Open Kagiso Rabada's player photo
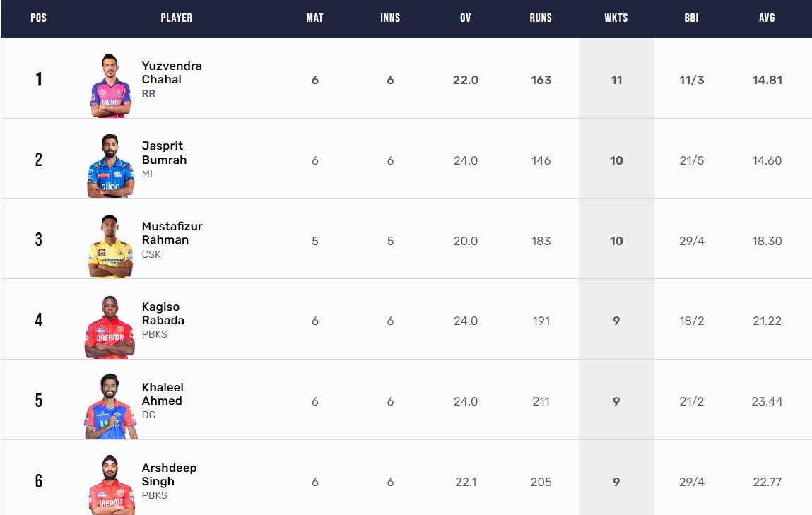 [110, 326]
